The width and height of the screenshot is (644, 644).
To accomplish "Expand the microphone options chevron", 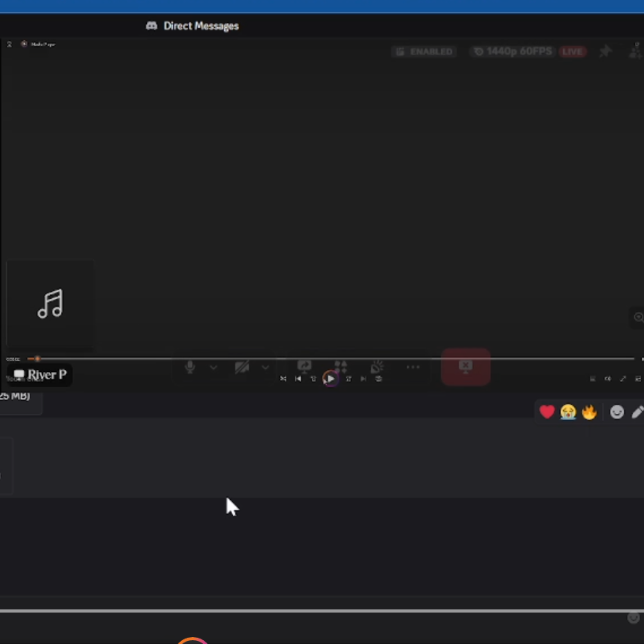I will [x=213, y=367].
